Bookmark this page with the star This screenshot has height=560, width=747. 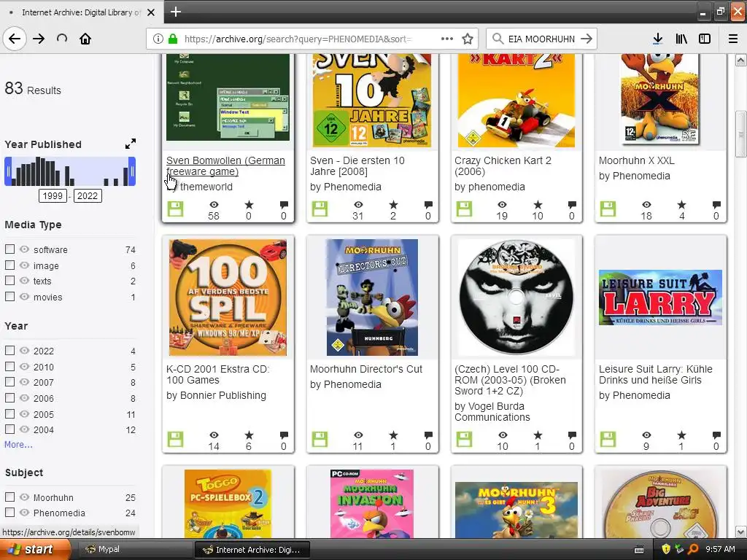(468, 39)
